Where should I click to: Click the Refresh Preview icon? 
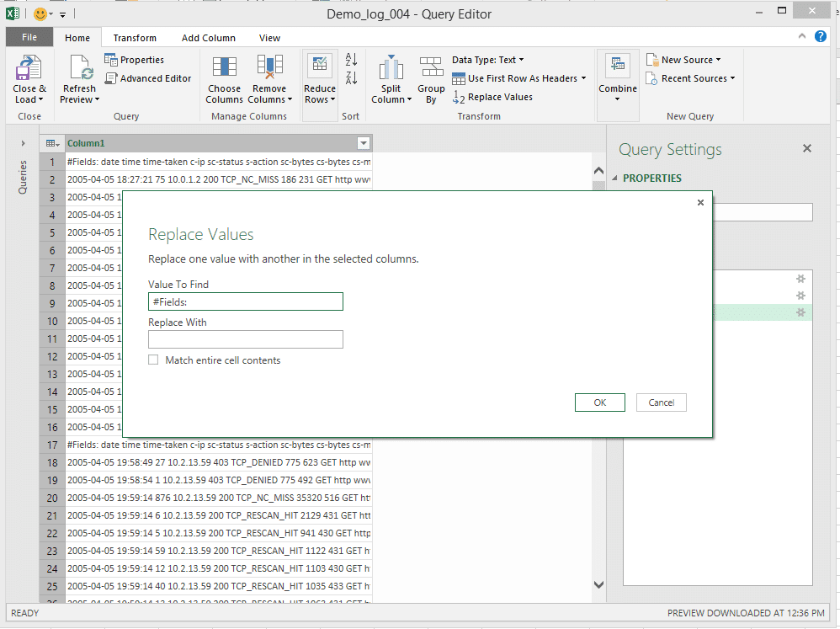pyautogui.click(x=80, y=67)
